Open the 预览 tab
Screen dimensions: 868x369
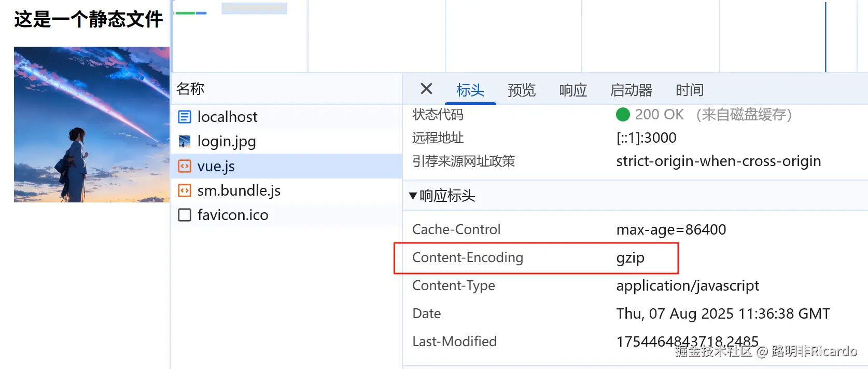click(521, 90)
